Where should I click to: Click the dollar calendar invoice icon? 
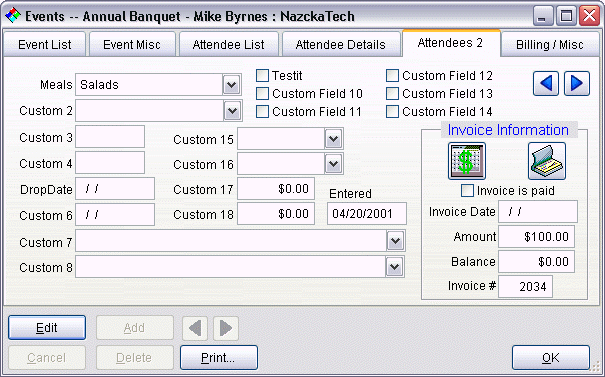(x=467, y=161)
